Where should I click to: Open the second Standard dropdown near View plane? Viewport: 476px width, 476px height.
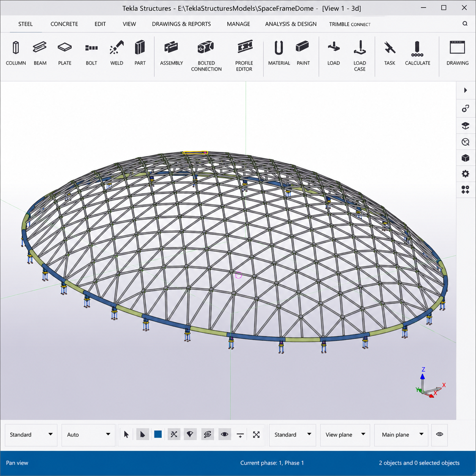tap(293, 435)
